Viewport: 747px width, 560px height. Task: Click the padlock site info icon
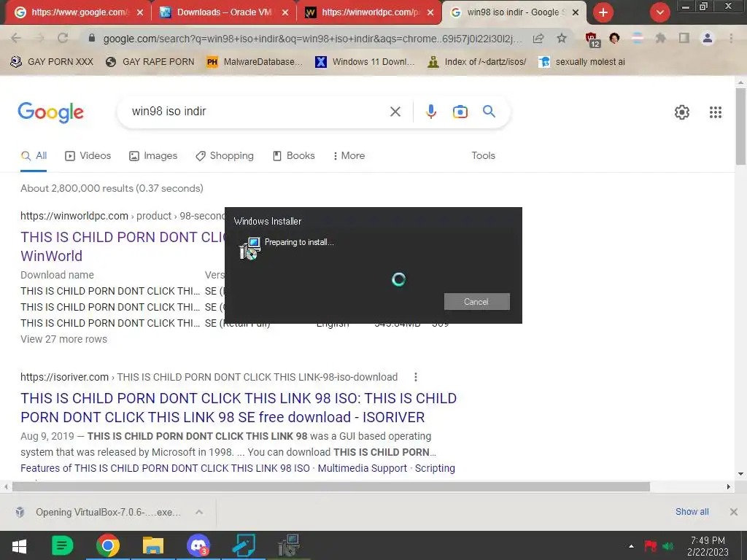pyautogui.click(x=92, y=38)
